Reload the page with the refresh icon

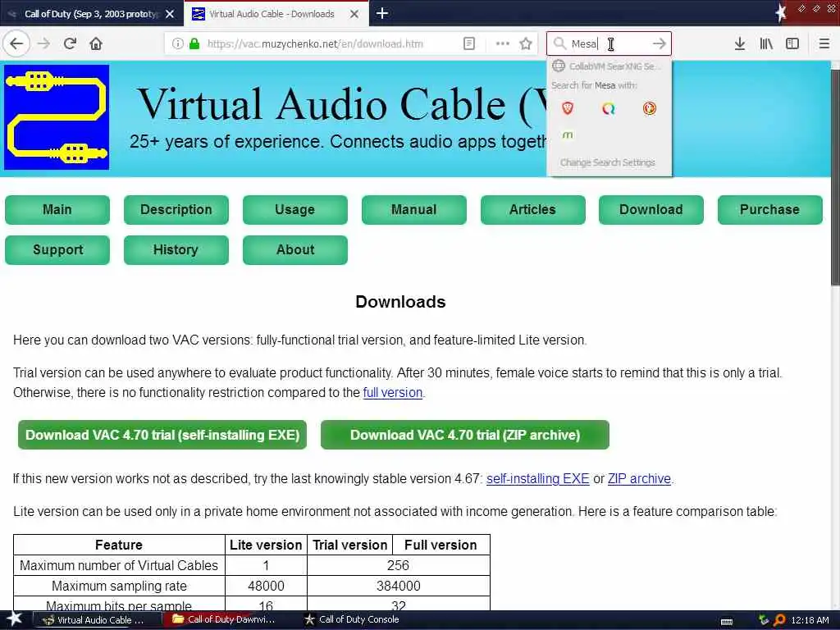coord(71,43)
